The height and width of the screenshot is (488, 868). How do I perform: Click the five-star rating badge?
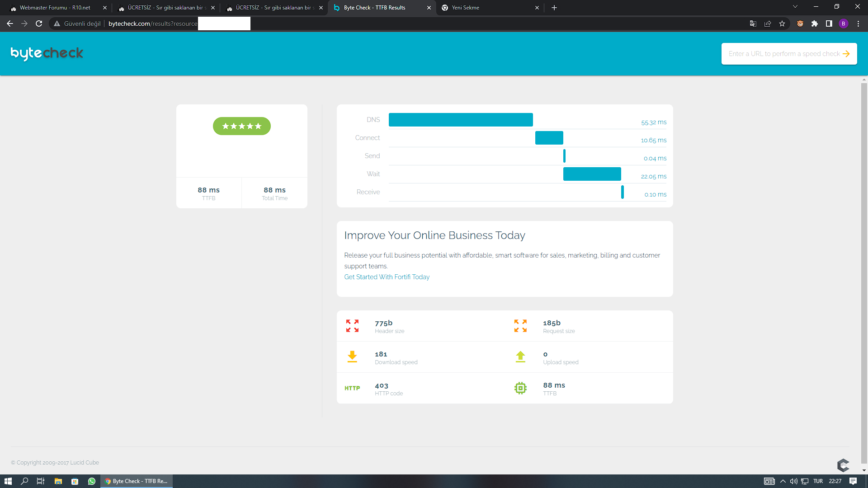pyautogui.click(x=242, y=126)
